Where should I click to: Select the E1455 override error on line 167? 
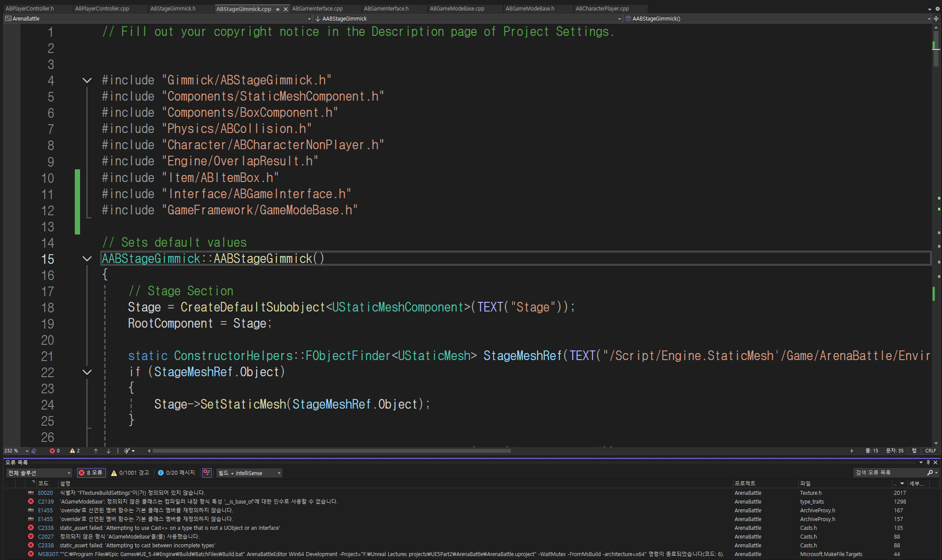coord(472,511)
